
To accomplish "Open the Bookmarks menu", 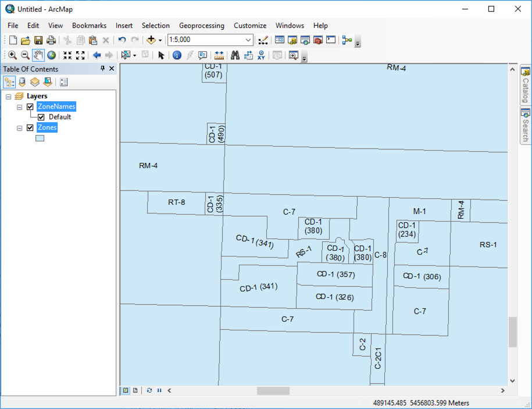I will 89,26.
